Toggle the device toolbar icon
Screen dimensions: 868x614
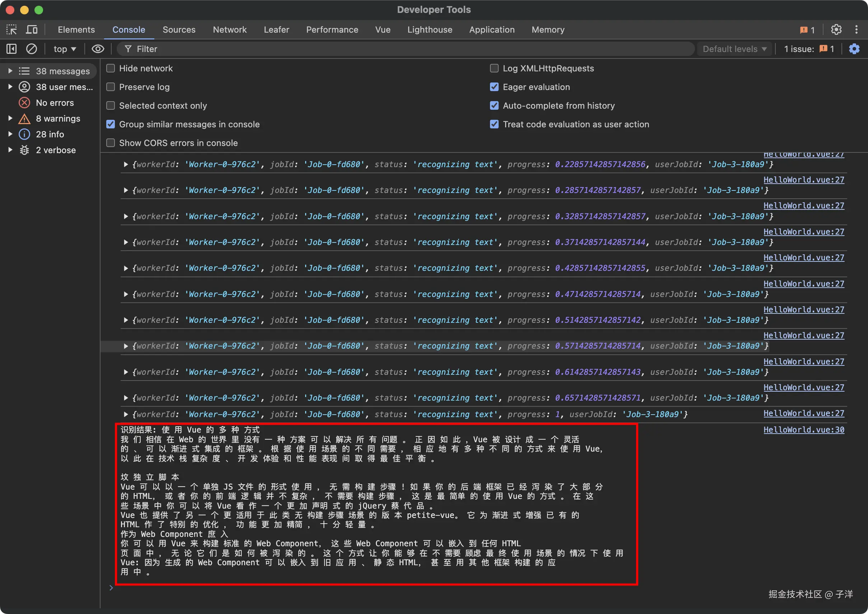pyautogui.click(x=32, y=29)
